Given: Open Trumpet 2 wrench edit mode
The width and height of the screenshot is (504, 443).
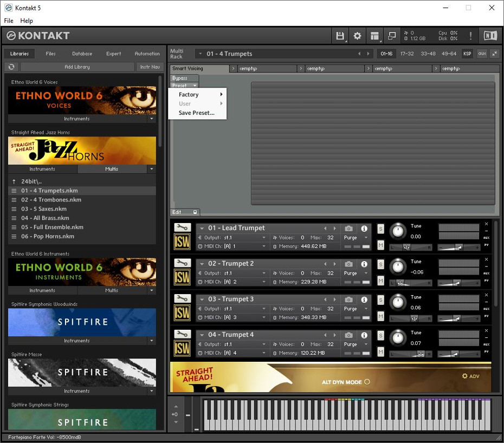Looking at the screenshot, I should coord(182,263).
